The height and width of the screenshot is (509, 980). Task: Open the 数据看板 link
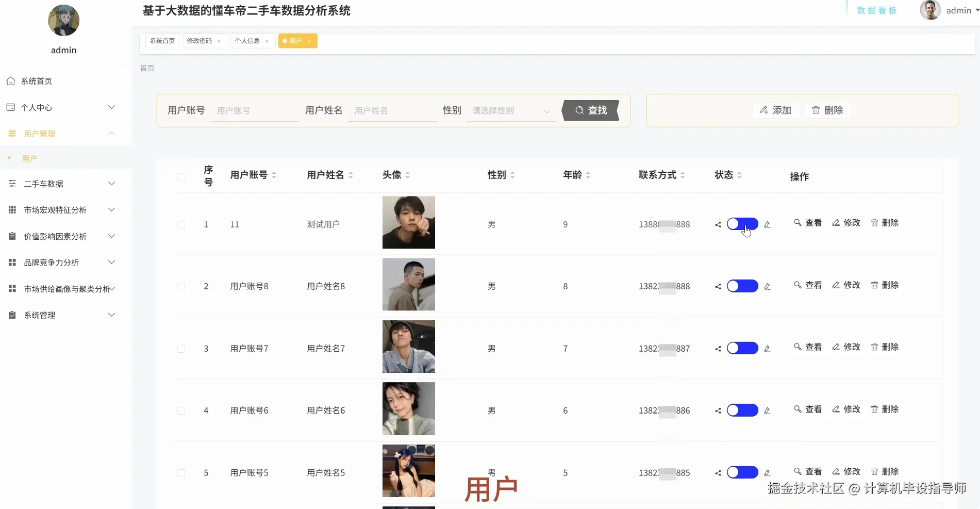pyautogui.click(x=877, y=10)
